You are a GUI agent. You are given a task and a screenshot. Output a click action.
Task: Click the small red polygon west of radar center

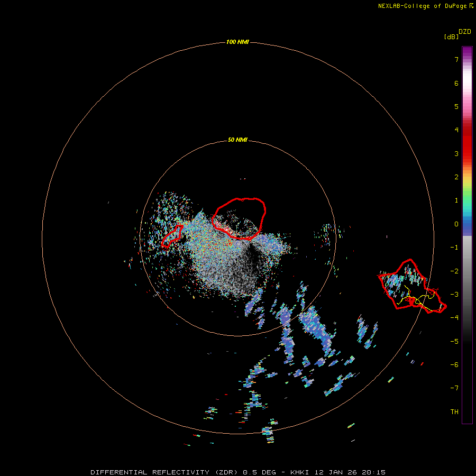coord(172,236)
